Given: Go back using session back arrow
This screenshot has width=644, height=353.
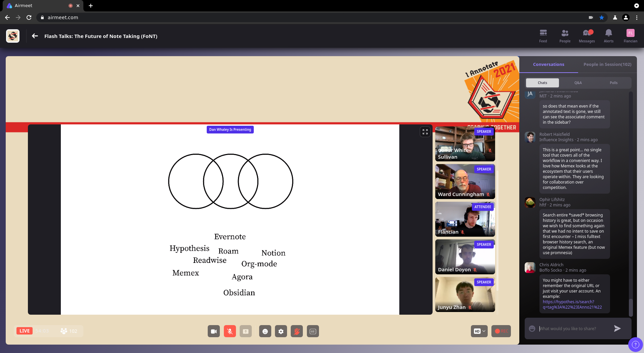Looking at the screenshot, I should [x=35, y=36].
